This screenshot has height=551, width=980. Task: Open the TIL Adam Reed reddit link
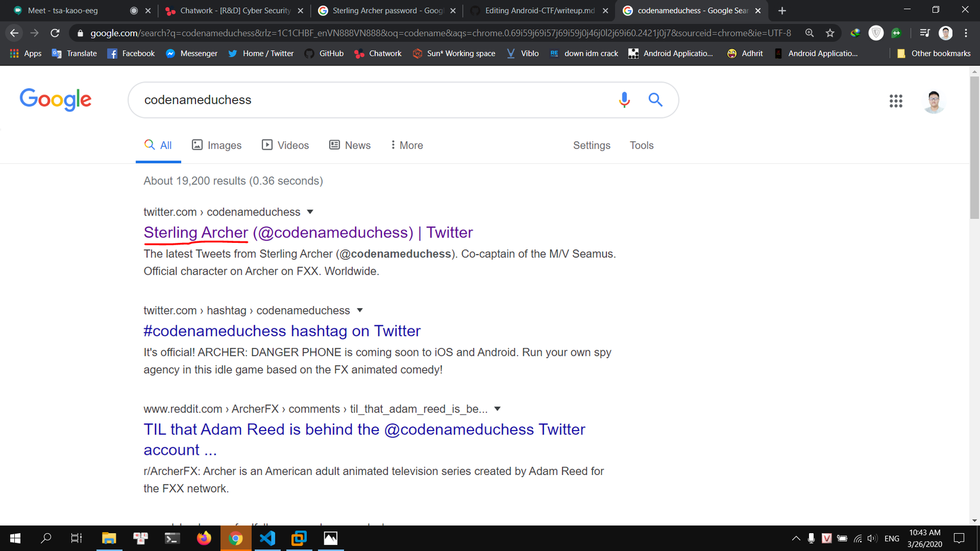[364, 439]
